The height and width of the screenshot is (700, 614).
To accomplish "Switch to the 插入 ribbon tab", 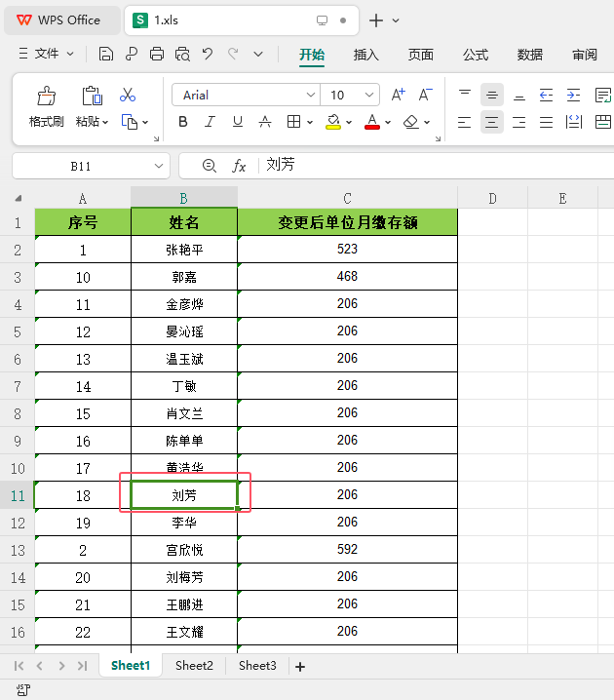I will coord(365,55).
